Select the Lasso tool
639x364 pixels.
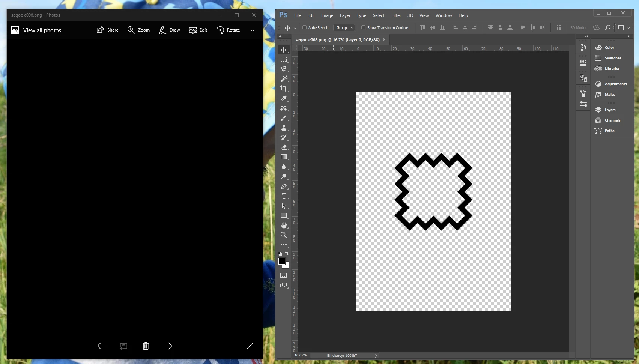click(284, 69)
